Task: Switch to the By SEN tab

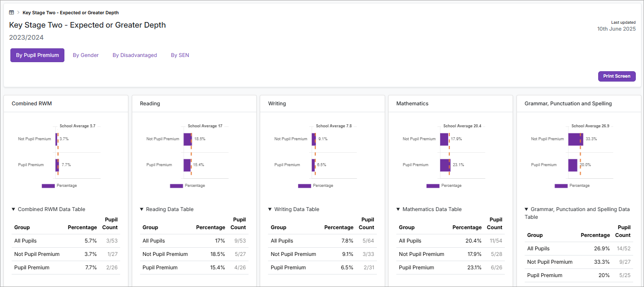Action: (180, 55)
